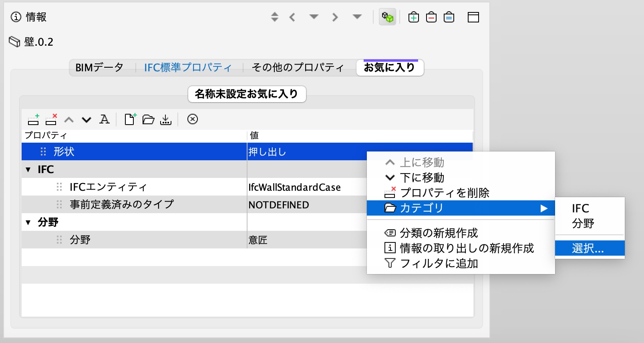Screen dimensions: 644x343
Task: Click the new favorites file icon
Action: (x=130, y=119)
